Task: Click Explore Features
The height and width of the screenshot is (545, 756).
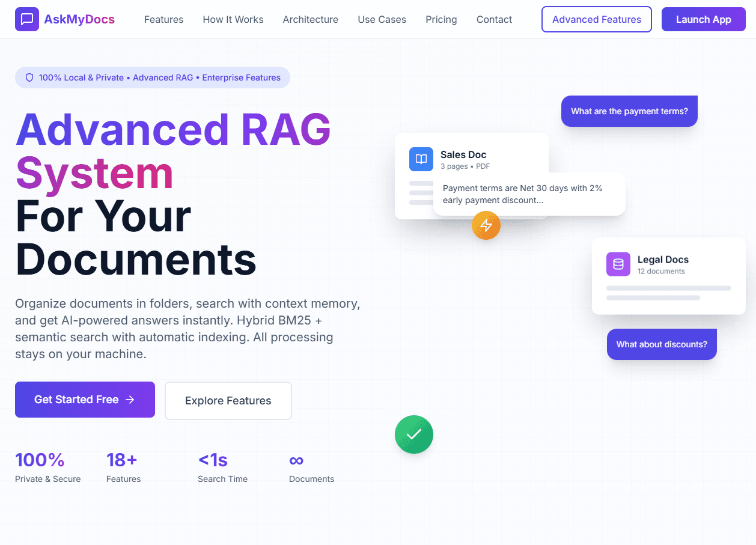Action: (x=228, y=400)
